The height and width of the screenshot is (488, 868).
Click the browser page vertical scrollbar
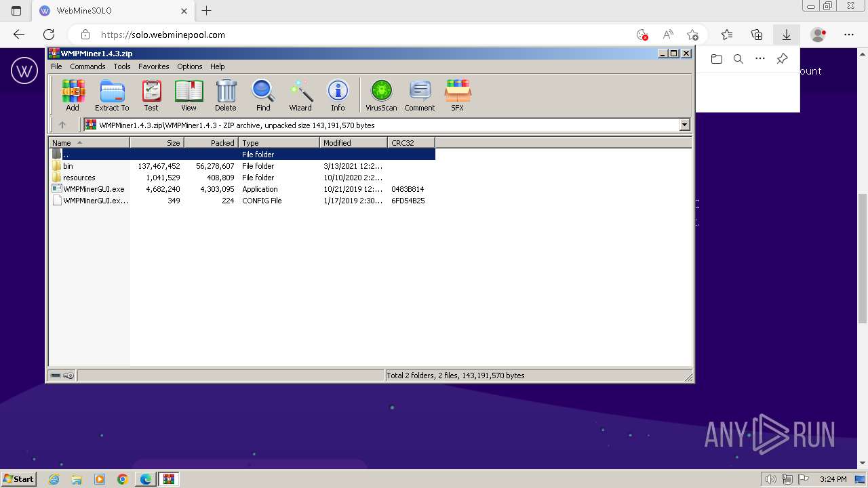point(863,258)
